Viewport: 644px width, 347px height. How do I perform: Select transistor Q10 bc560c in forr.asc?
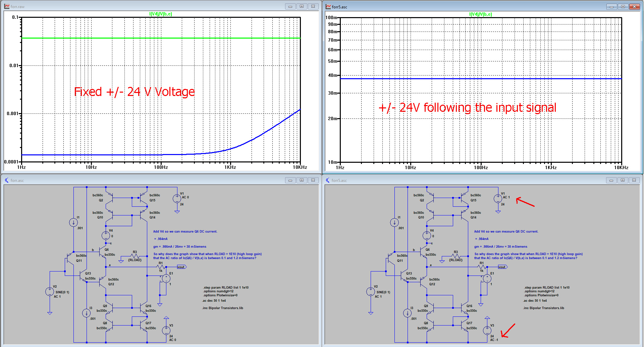click(x=109, y=215)
